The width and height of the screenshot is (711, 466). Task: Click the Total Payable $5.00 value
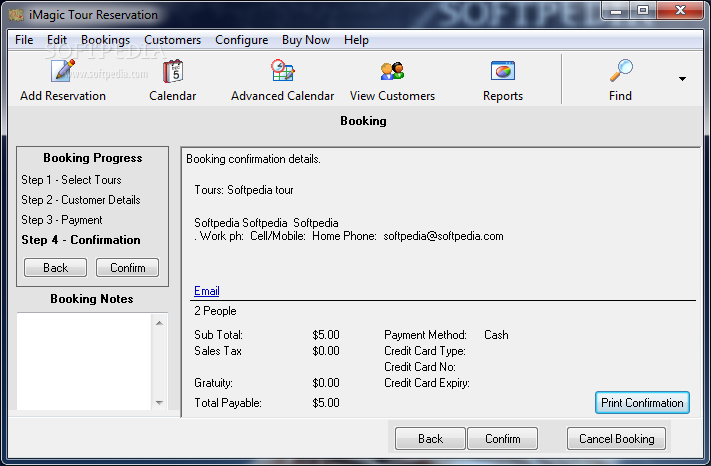tap(326, 403)
